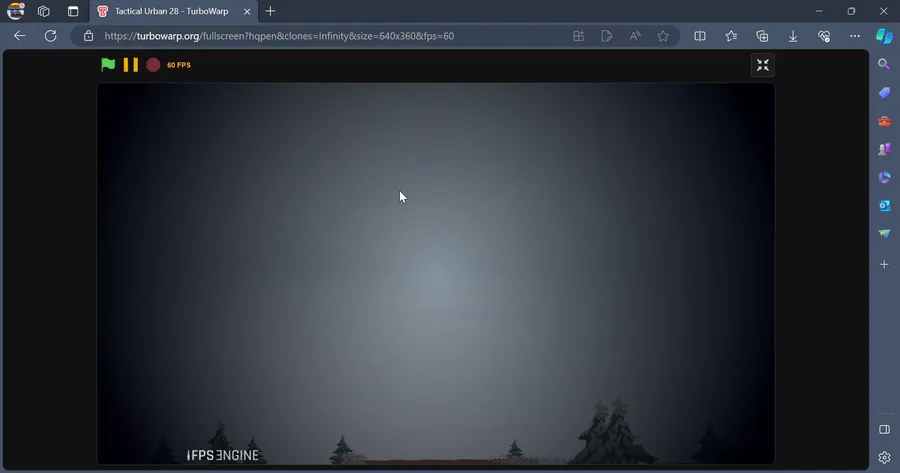This screenshot has height=473, width=900.
Task: Open sidebar settings gear
Action: pyautogui.click(x=884, y=458)
